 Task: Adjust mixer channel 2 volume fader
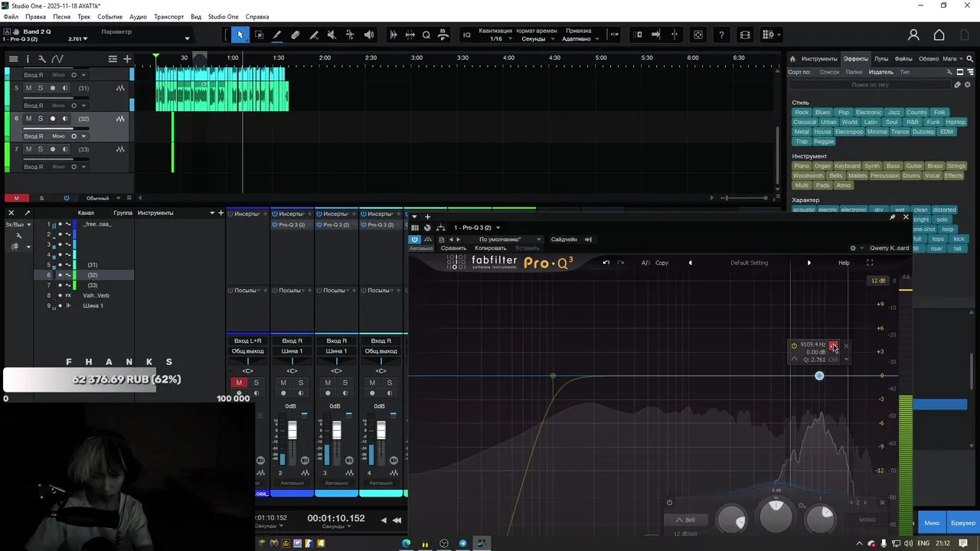(x=292, y=432)
